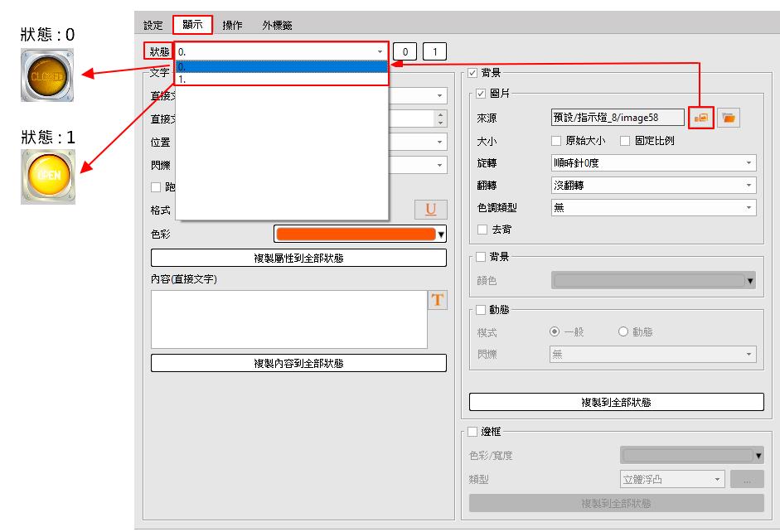
Task: Click the bright yellow OPEN lamp image
Action: coord(47,177)
